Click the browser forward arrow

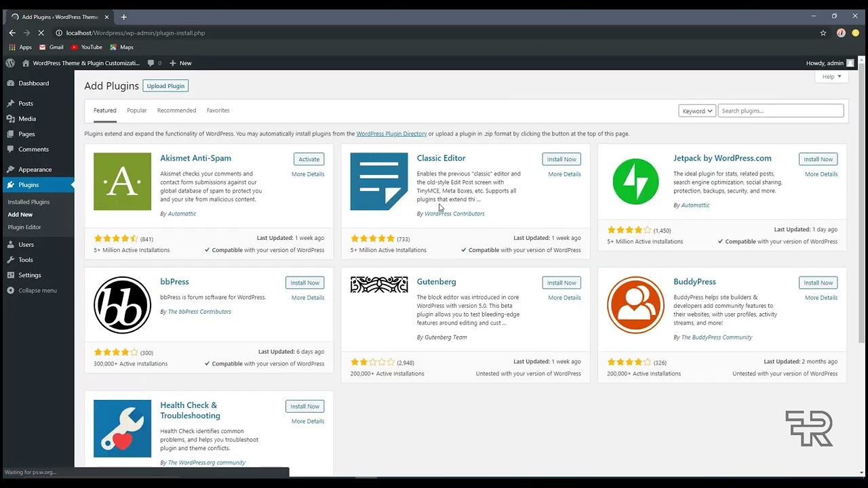(26, 33)
